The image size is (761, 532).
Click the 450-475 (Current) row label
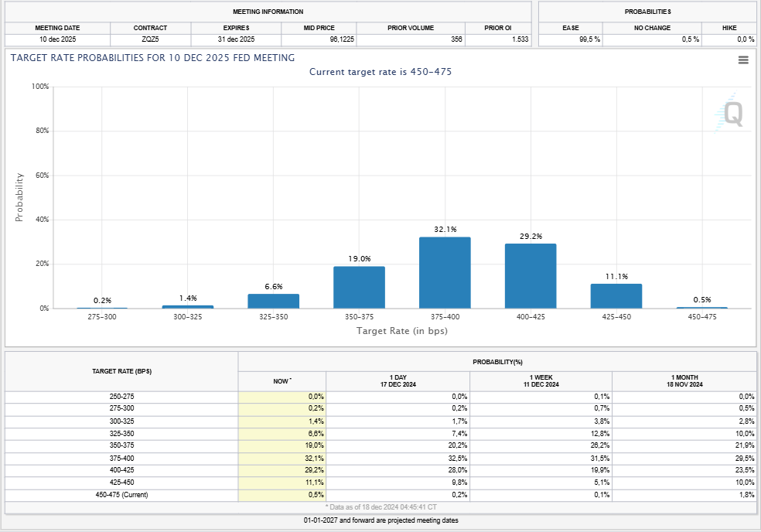tap(122, 495)
